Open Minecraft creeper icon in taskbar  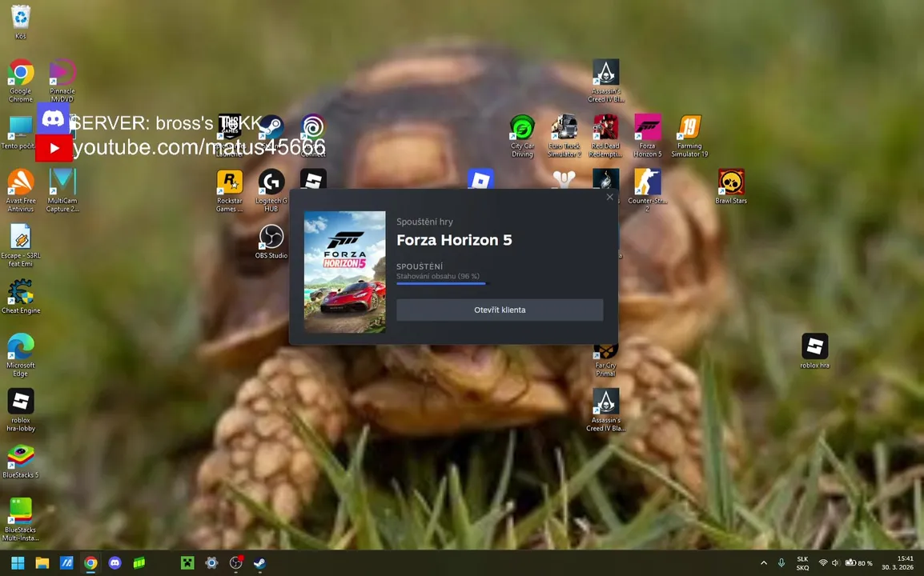click(x=187, y=563)
